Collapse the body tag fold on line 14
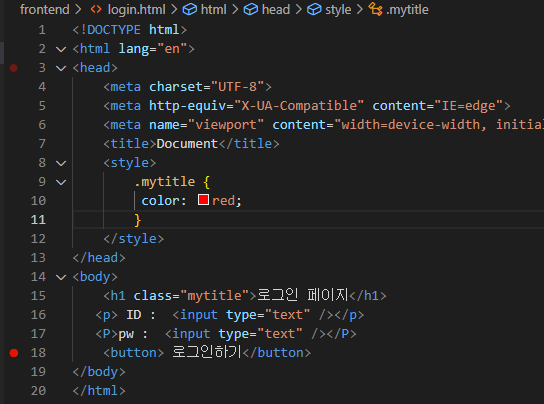This screenshot has height=404, width=544. [x=61, y=277]
